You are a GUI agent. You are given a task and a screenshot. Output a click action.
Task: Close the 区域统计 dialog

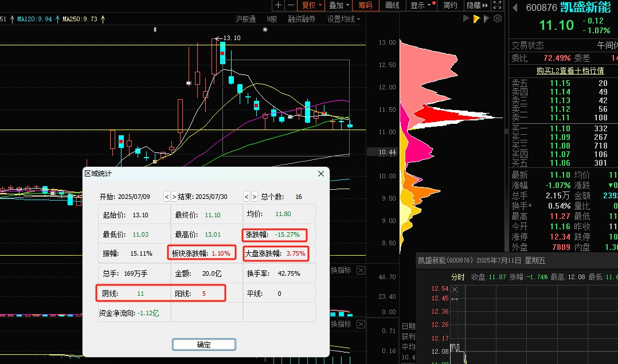(x=321, y=174)
